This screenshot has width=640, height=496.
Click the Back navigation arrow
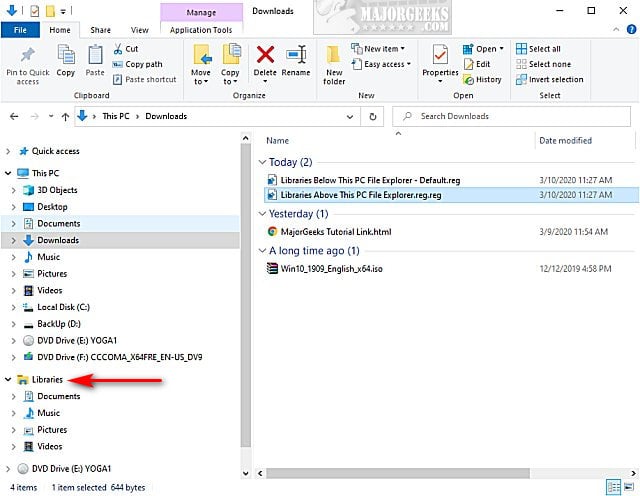14,117
